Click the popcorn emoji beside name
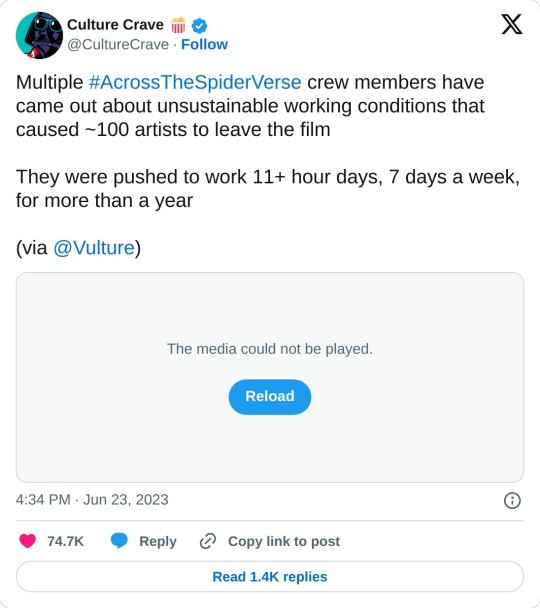 (x=178, y=25)
